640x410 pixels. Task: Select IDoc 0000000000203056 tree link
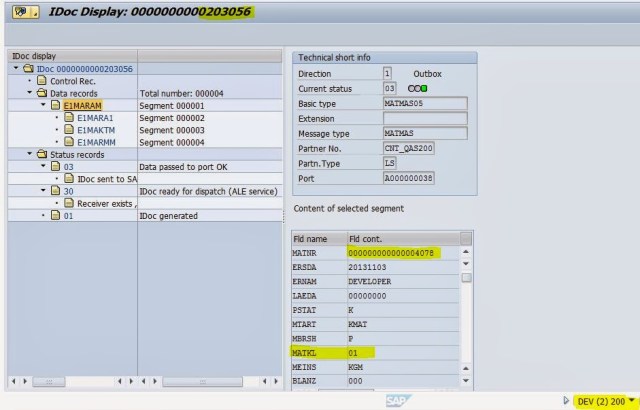pyautogui.click(x=85, y=69)
